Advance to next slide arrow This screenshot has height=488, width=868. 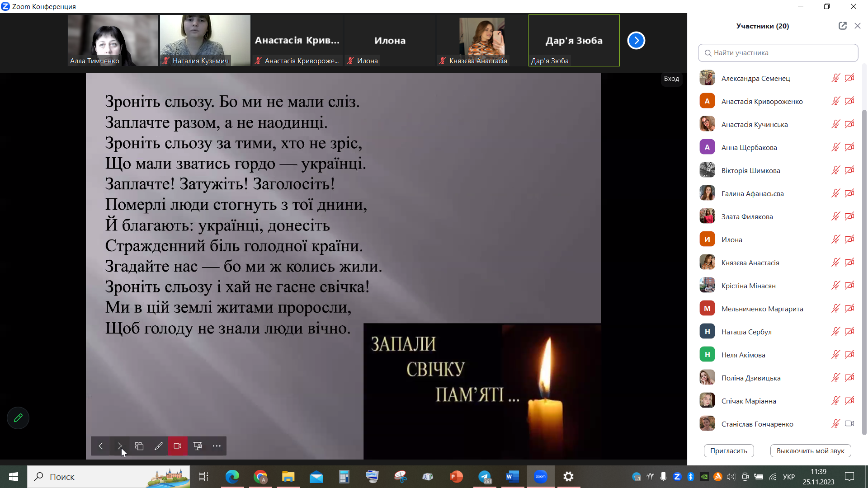pyautogui.click(x=120, y=446)
